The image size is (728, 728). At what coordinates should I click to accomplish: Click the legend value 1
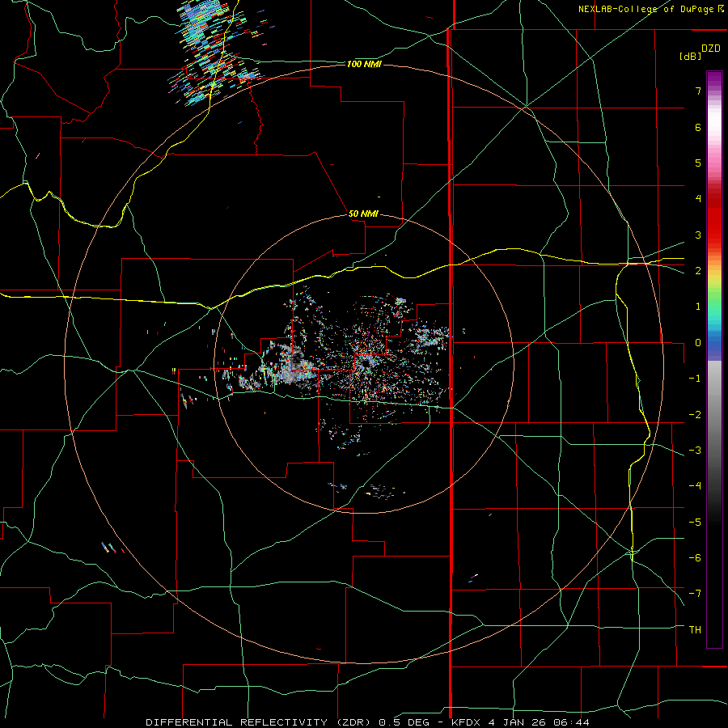698,307
